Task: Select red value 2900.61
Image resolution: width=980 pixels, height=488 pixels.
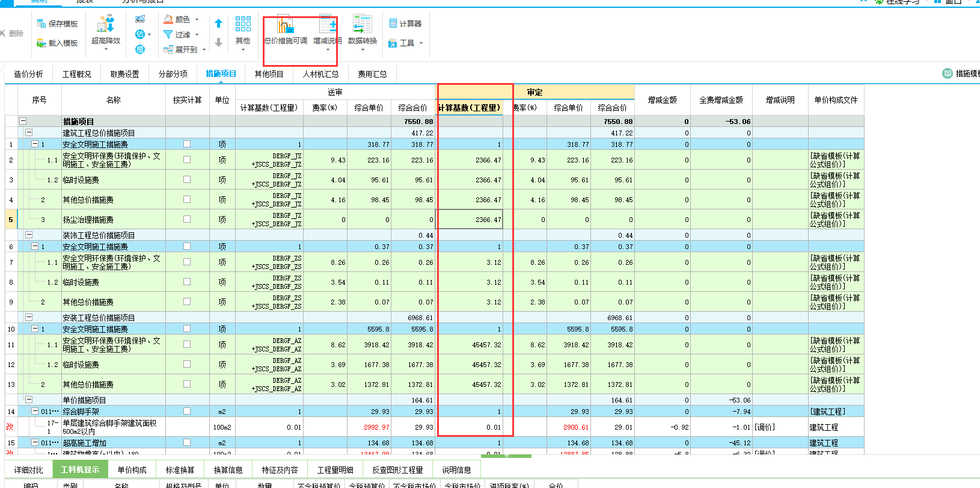Action: (x=576, y=427)
